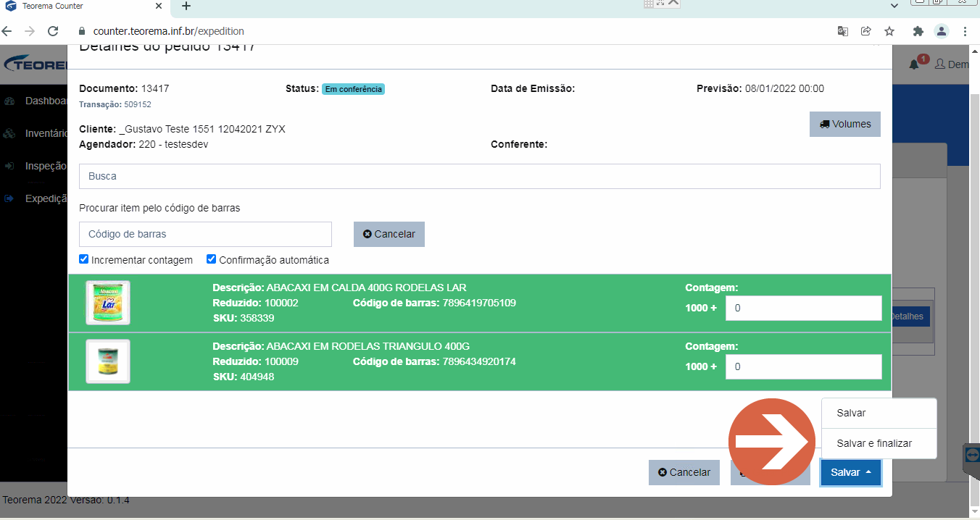Click the address bar URL

[x=169, y=31]
